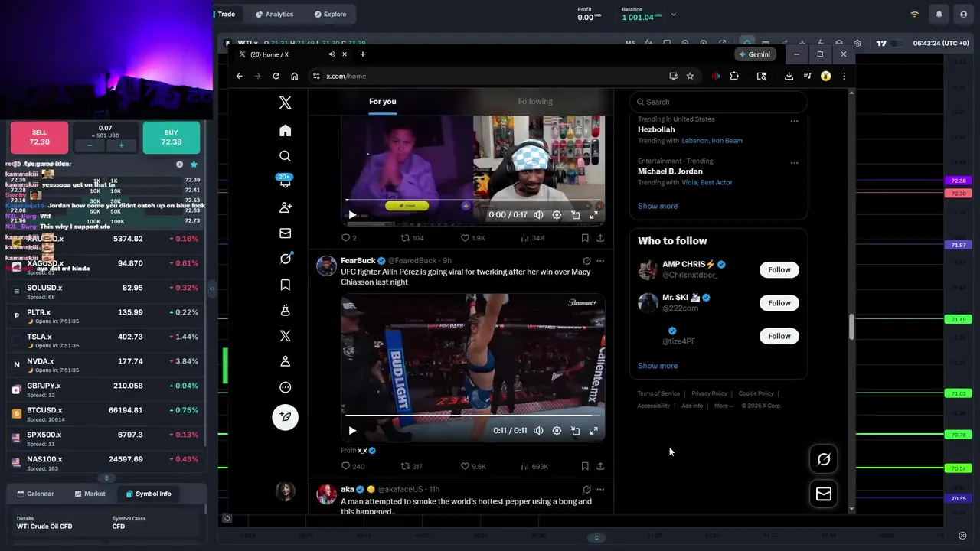Open browser Extensions puzzle icon
The image size is (980, 551).
pyautogui.click(x=734, y=76)
